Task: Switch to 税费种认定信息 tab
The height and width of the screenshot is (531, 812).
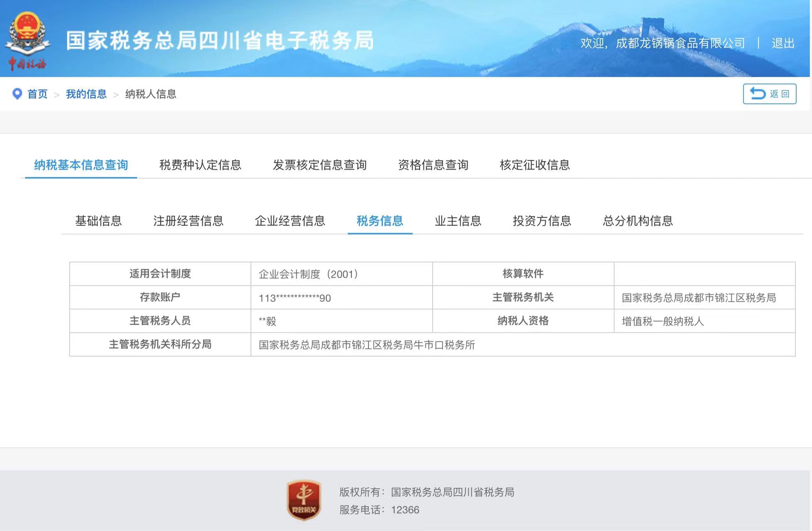Action: point(200,165)
